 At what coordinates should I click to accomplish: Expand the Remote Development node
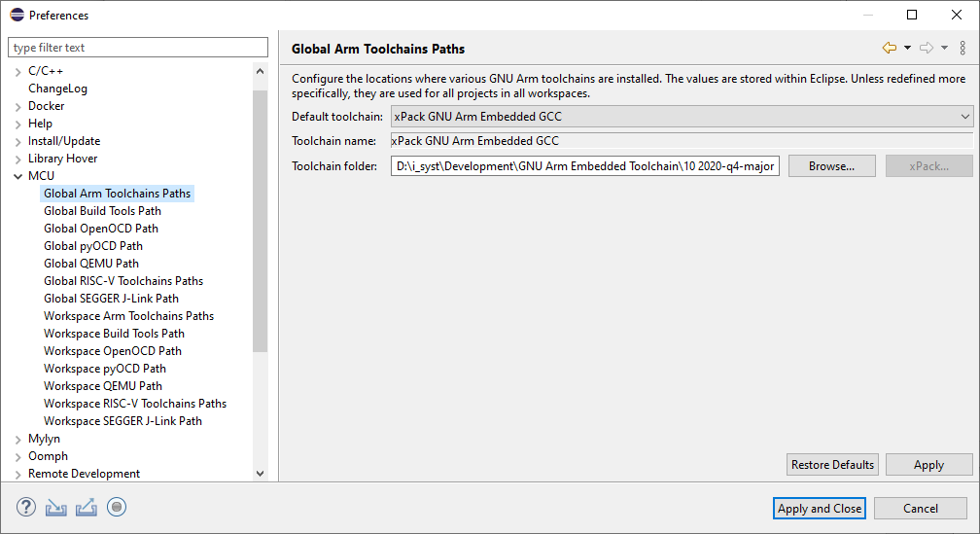[18, 474]
